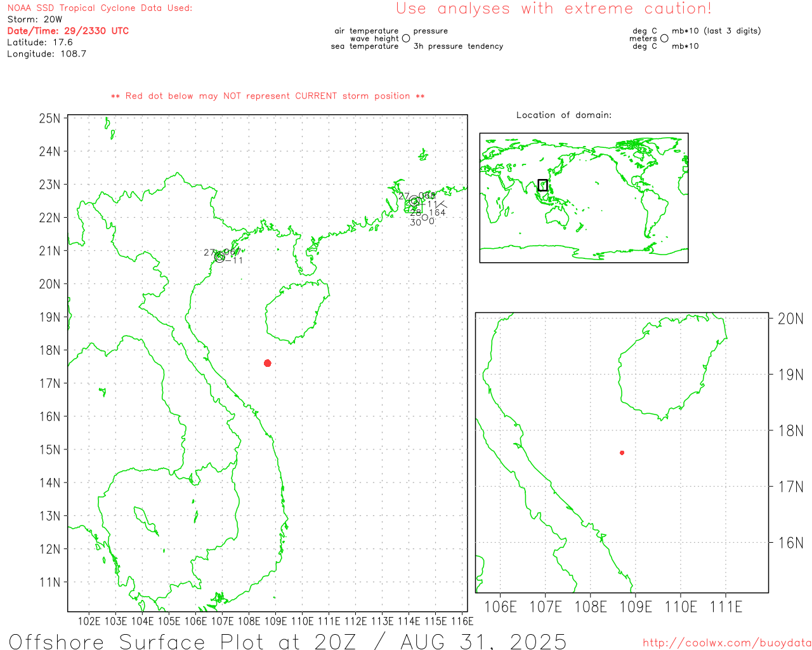Click the '18N' latitude label on the main map
The image size is (812, 650).
(50, 350)
